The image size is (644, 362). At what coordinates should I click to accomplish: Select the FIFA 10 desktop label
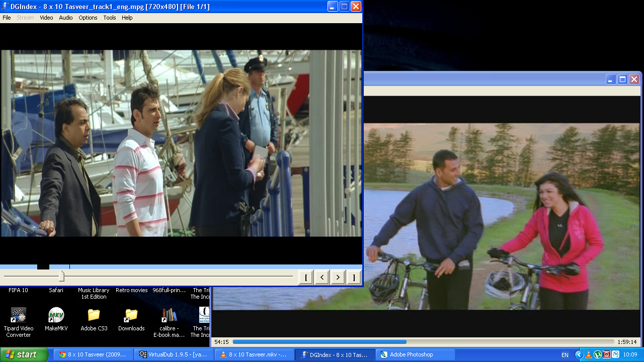(x=18, y=290)
